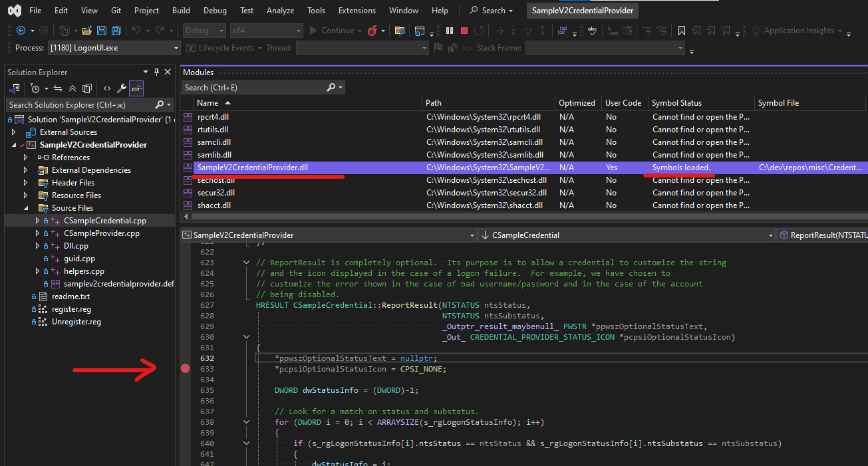Collapse the ReportResult function at line 630
This screenshot has height=466, width=868.
tap(247, 337)
